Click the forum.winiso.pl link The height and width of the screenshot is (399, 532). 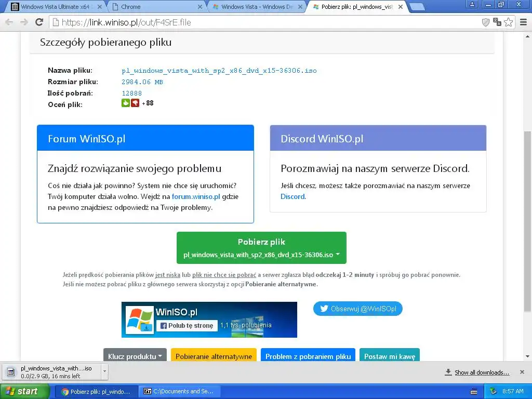pyautogui.click(x=196, y=196)
